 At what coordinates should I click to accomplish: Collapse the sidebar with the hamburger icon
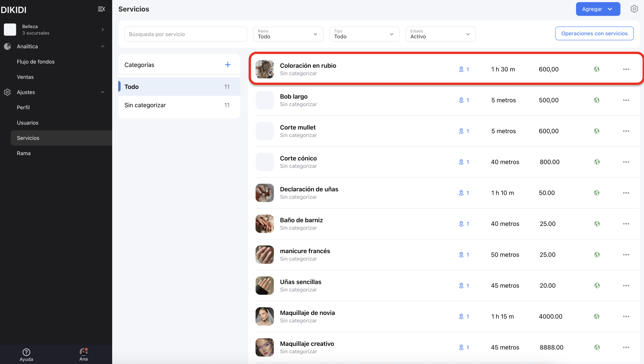tap(101, 9)
